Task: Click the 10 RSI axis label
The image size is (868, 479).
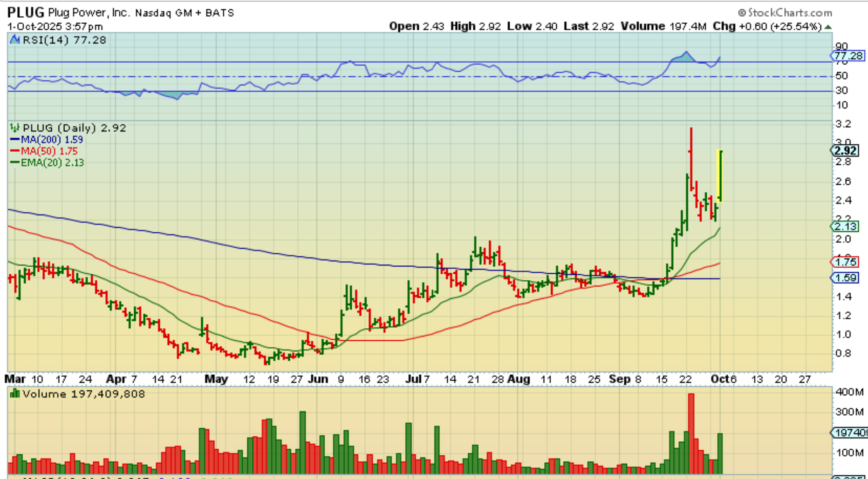Action: 841,105
